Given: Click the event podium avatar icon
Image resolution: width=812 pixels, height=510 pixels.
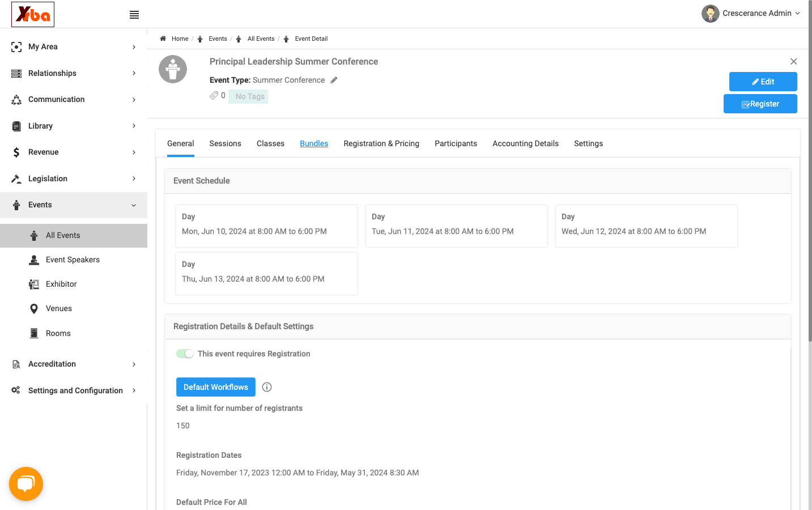Looking at the screenshot, I should [x=173, y=69].
